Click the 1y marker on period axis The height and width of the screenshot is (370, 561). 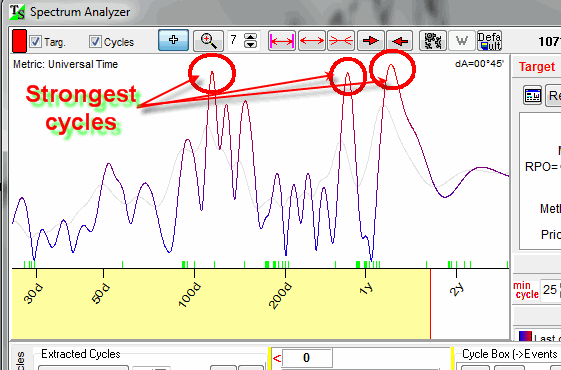pyautogui.click(x=366, y=288)
